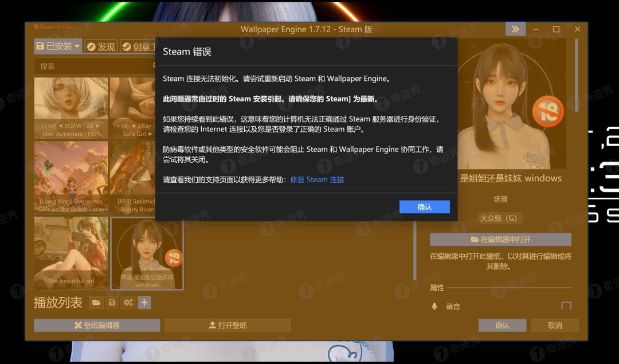Click the Steam 不可用 status text
Screen dimensions: 619x364
(x=53, y=27)
